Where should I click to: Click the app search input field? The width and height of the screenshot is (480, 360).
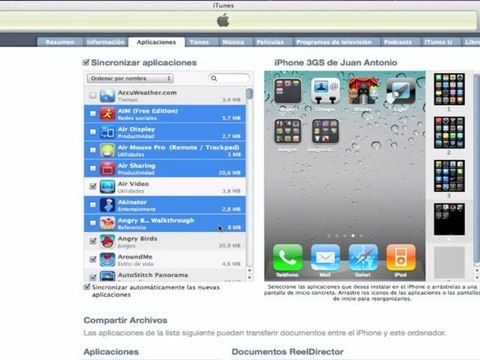229,78
